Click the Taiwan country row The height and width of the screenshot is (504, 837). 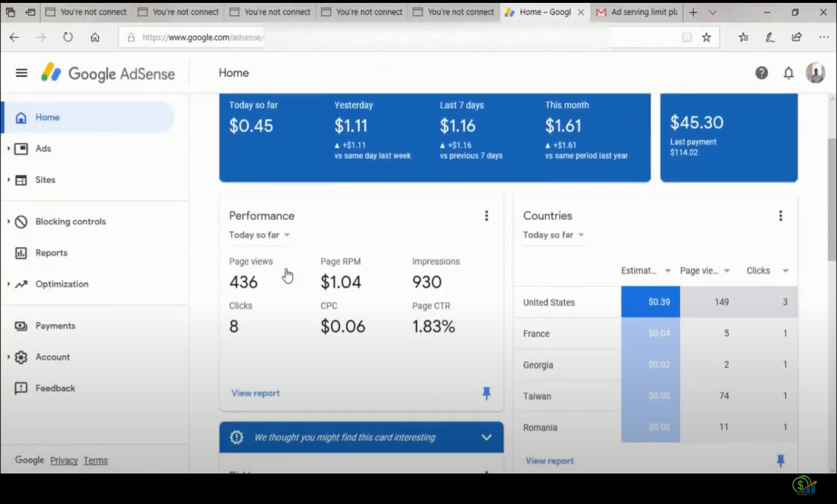[655, 396]
